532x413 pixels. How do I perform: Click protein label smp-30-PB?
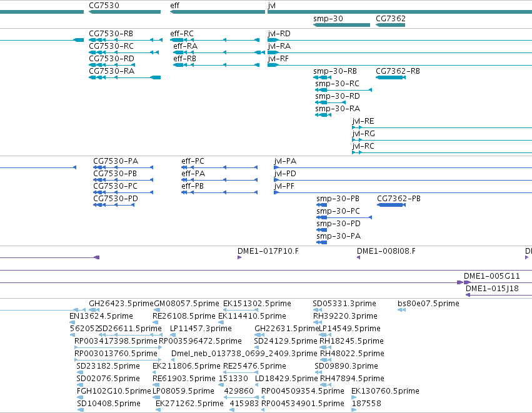pyautogui.click(x=338, y=199)
